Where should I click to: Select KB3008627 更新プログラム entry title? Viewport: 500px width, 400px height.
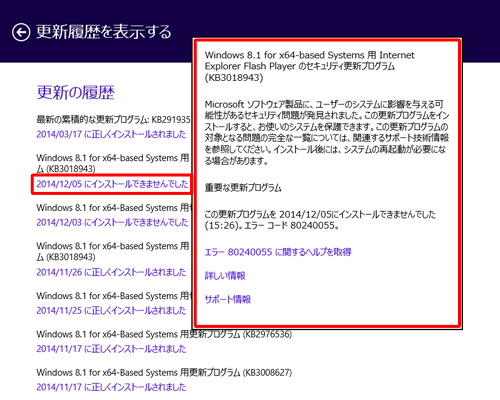tap(164, 372)
